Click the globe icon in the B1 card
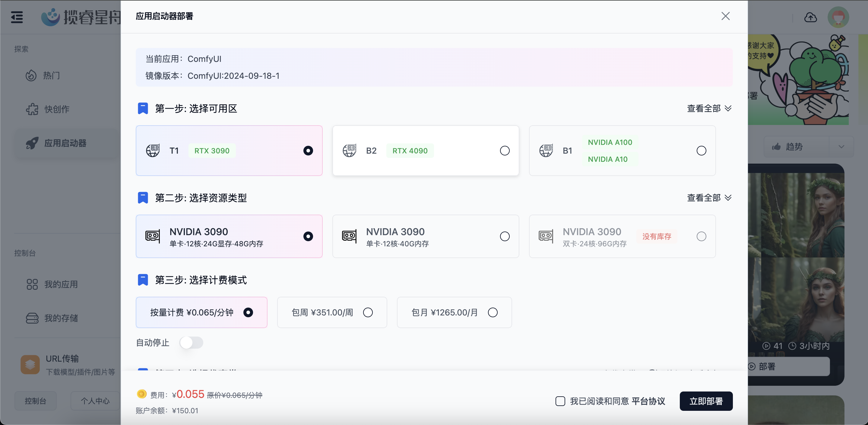 tap(546, 150)
